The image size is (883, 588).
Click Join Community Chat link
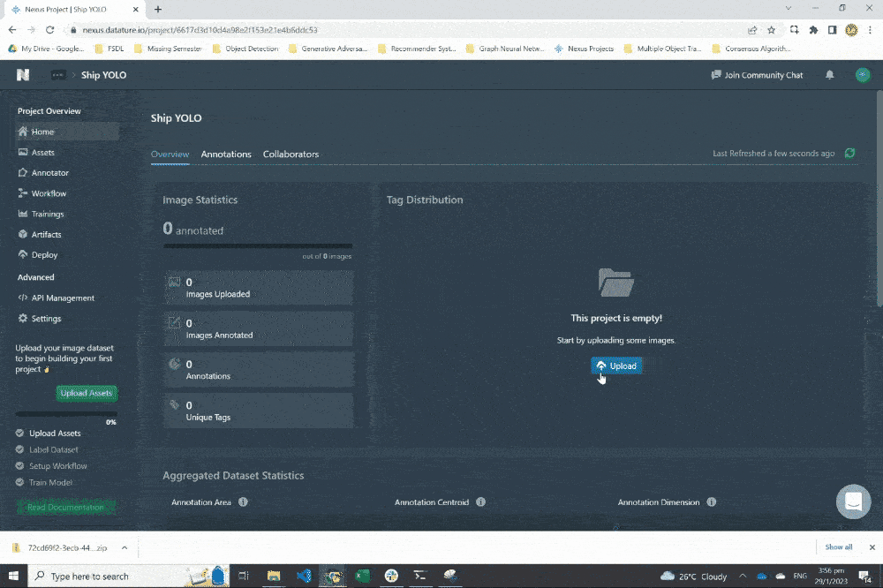(x=757, y=75)
